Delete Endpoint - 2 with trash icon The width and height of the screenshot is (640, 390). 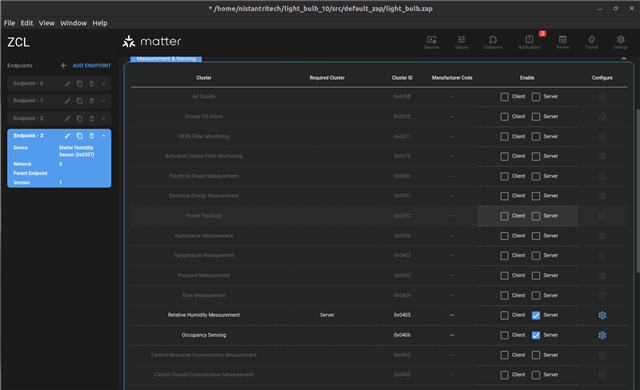coord(91,118)
